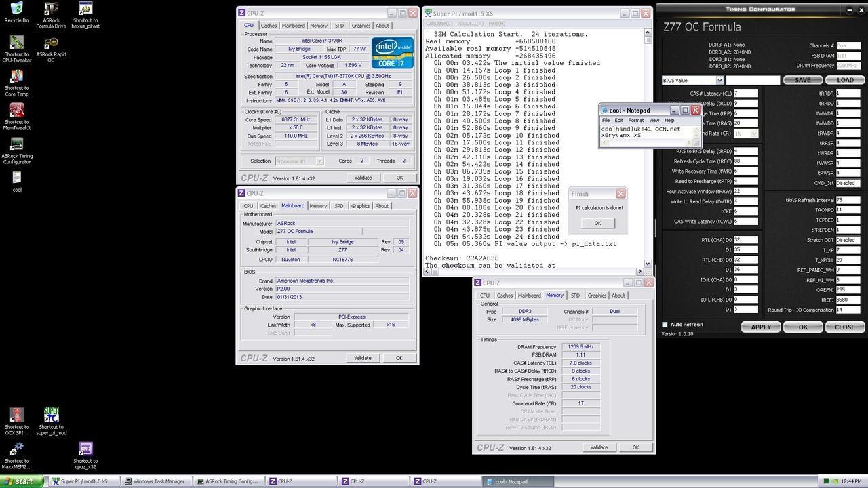Click the system tray clock
The height and width of the screenshot is (488, 868).
(x=851, y=481)
